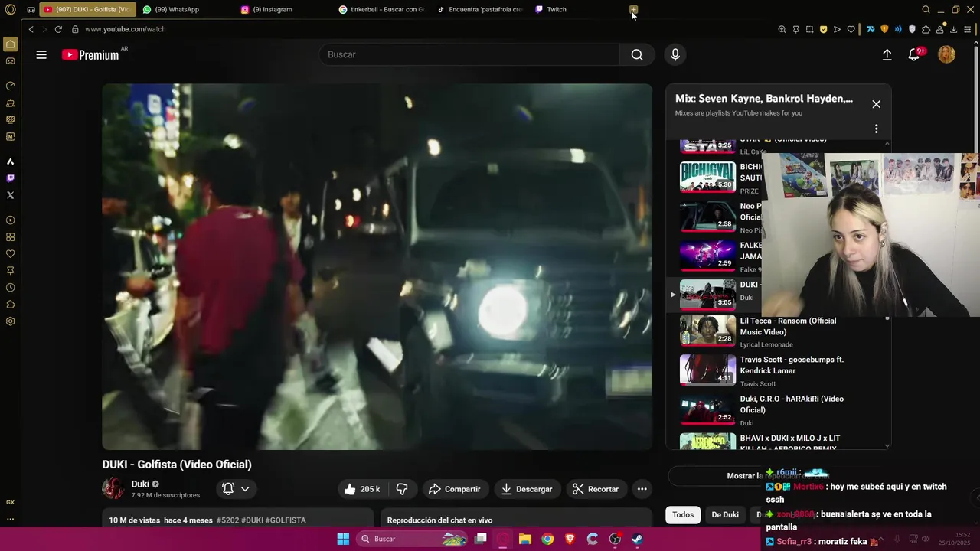The image size is (980, 551).
Task: Open the GX Corner gamepad icon in sidebar
Action: 10,61
